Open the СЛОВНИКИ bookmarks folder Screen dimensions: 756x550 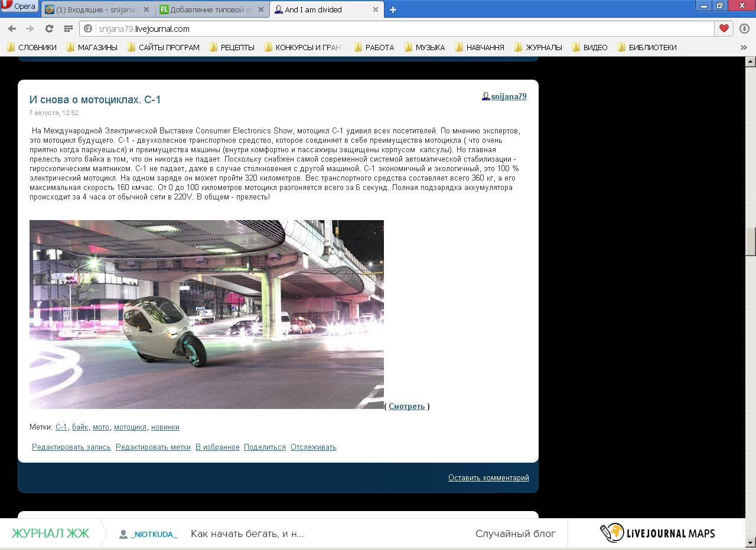coord(32,47)
